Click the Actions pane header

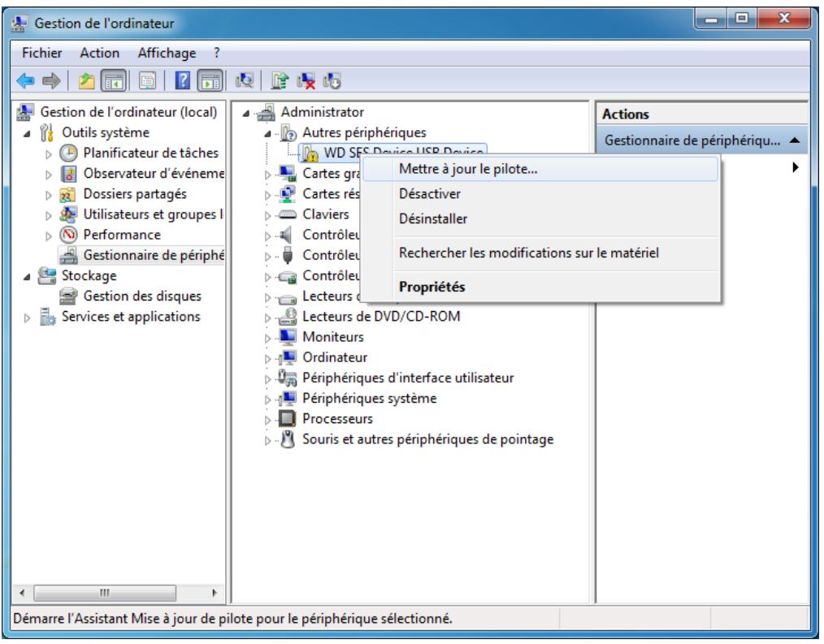click(x=701, y=114)
